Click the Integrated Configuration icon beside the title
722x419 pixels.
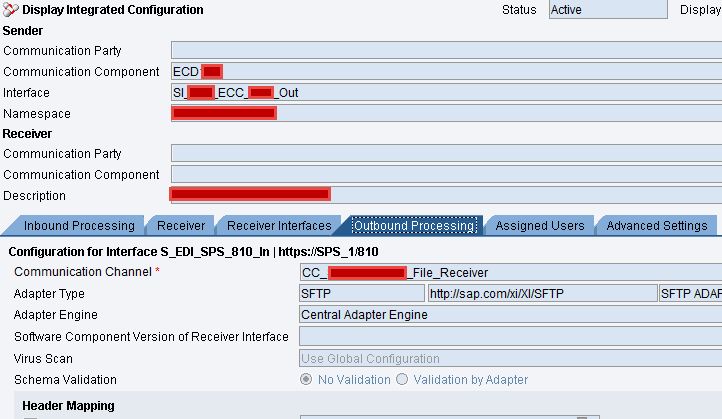click(10, 9)
